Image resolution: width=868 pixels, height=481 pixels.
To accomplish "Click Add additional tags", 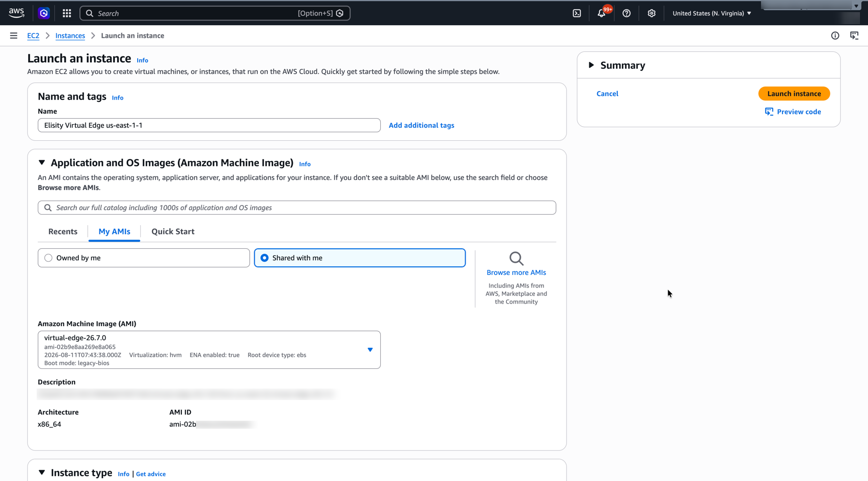I will (x=421, y=125).
